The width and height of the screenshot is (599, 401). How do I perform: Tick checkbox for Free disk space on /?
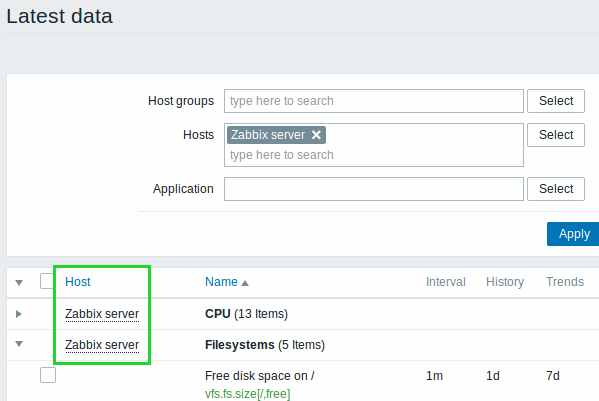pos(48,375)
